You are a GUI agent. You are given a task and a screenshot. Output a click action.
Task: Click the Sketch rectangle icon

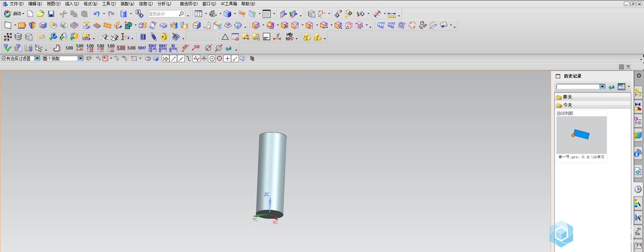(7, 25)
